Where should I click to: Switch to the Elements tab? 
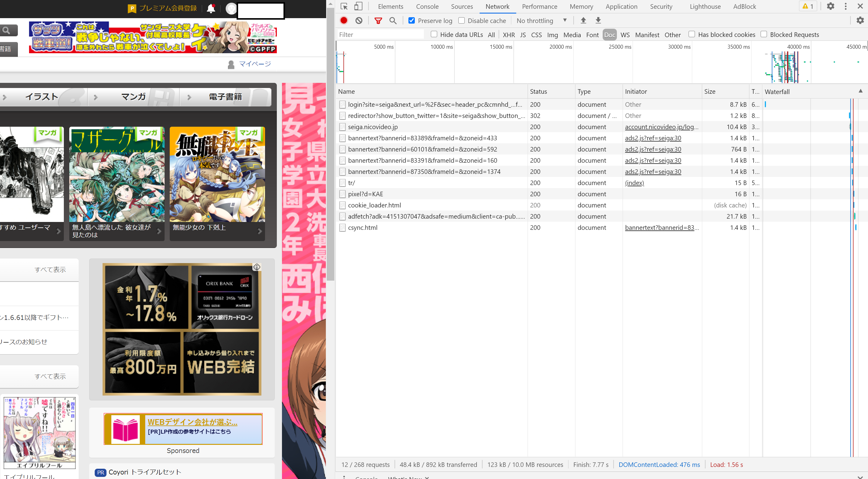click(x=391, y=6)
